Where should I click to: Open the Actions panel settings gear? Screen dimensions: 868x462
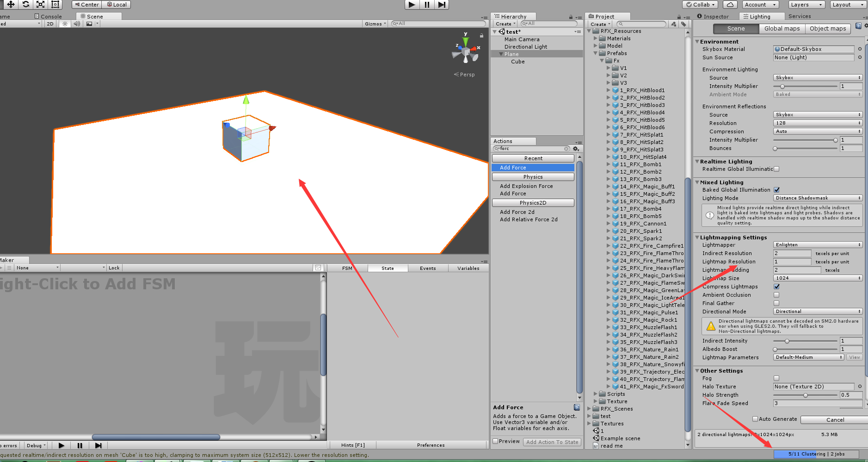tap(576, 149)
